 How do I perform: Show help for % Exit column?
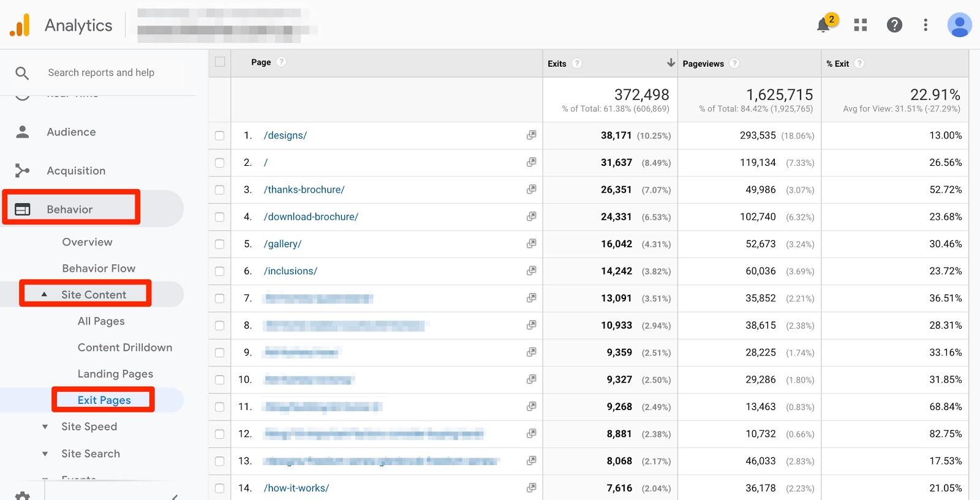859,63
